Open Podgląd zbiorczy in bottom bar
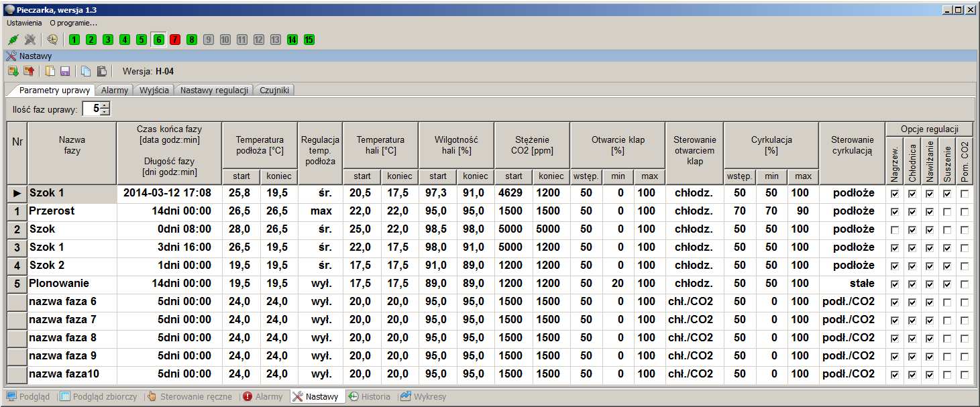 click(x=99, y=396)
